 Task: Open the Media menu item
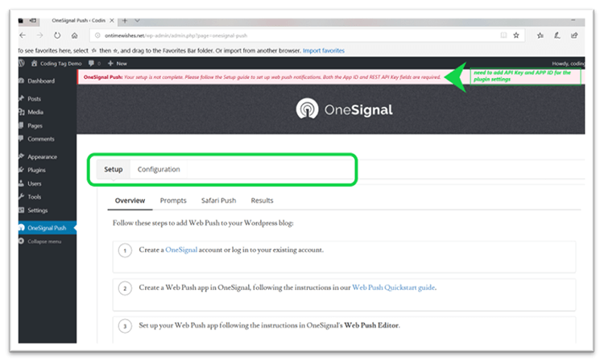tap(35, 112)
